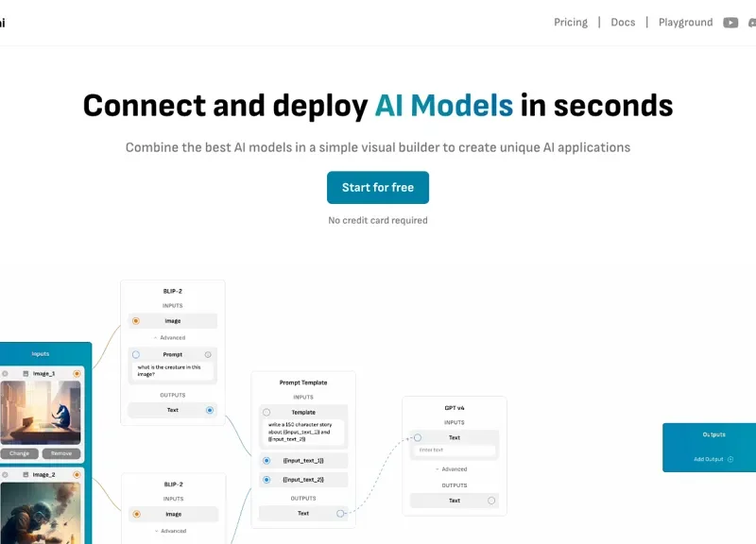The height and width of the screenshot is (544, 756).
Task: Click the 'Prompt Template' node title
Action: click(303, 382)
